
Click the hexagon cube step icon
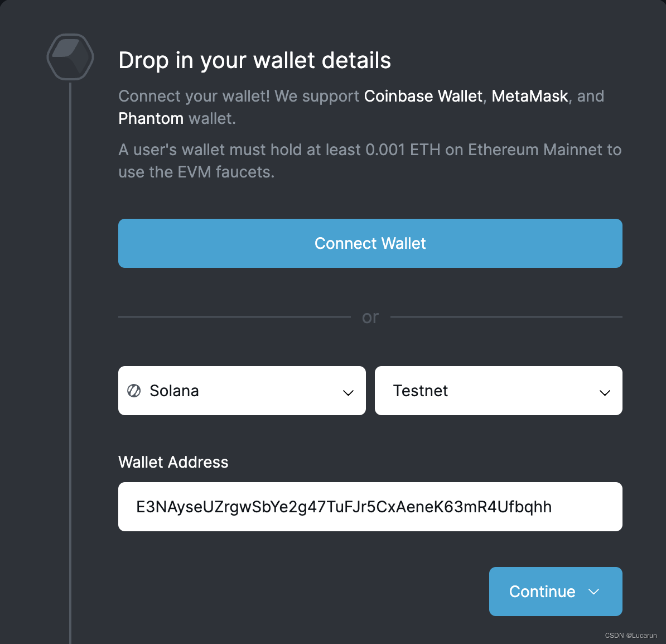(x=70, y=57)
